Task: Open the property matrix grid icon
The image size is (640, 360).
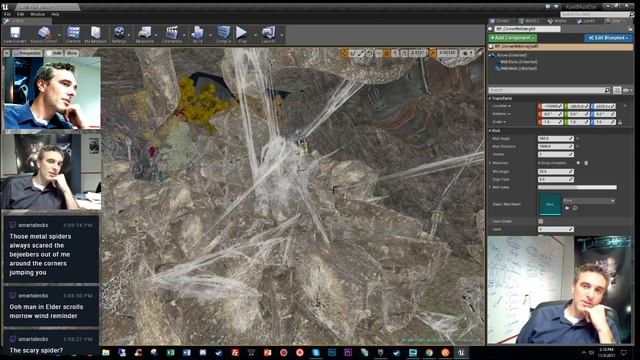Action: 617,90
